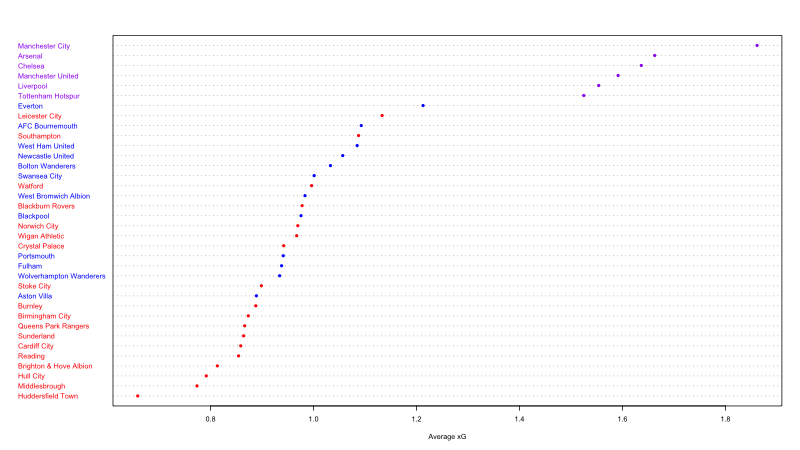Click the 1.2 x-axis tick label
This screenshot has width=800, height=450.
point(416,419)
